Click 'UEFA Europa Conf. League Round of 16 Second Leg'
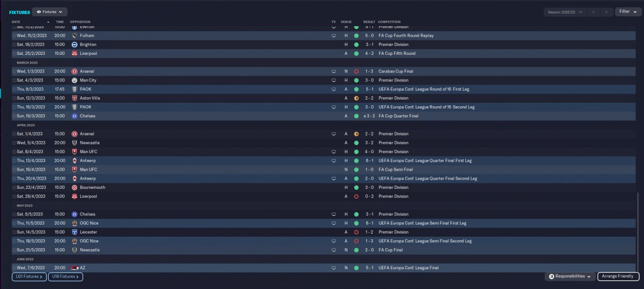644x289 pixels. click(427, 107)
